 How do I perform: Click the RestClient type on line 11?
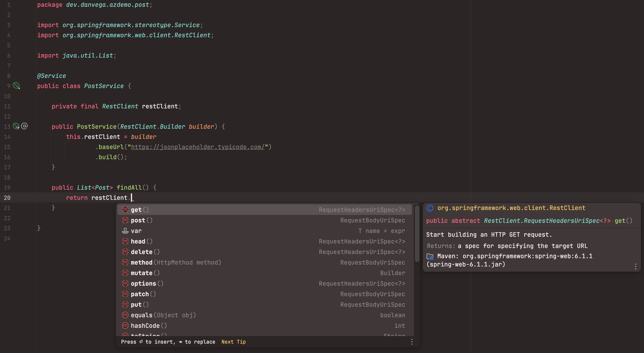(x=120, y=106)
